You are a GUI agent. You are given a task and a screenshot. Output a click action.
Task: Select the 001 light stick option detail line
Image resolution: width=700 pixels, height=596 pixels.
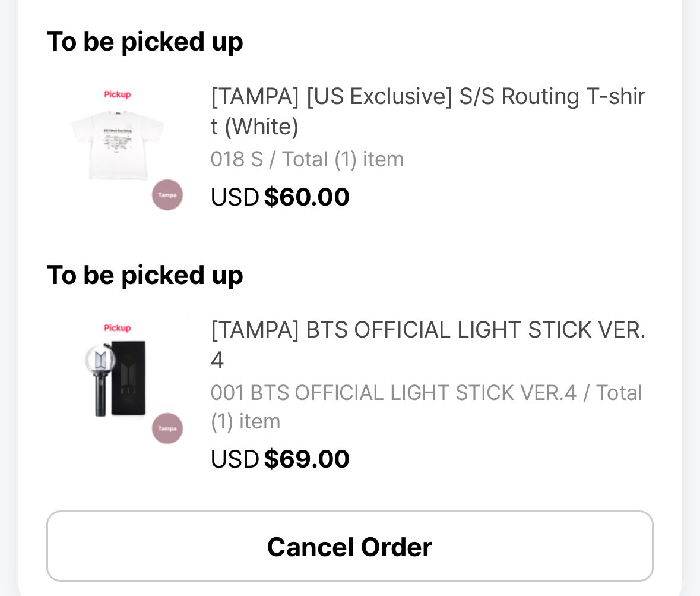(x=426, y=406)
